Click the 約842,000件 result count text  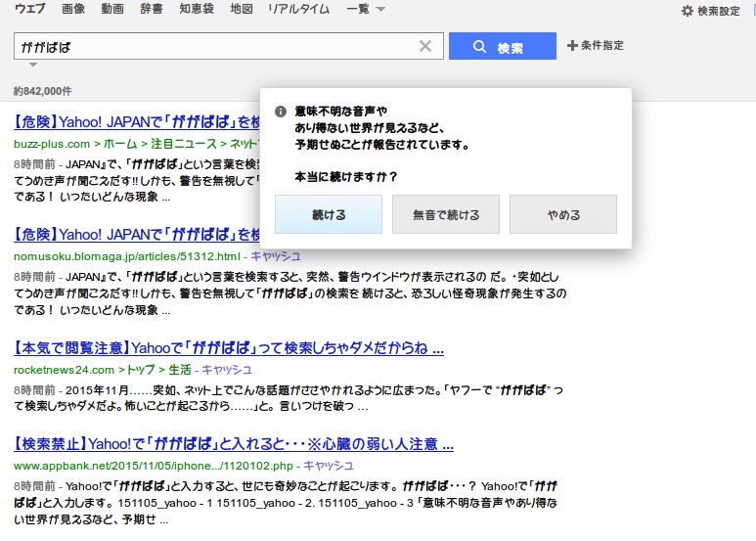point(42,91)
